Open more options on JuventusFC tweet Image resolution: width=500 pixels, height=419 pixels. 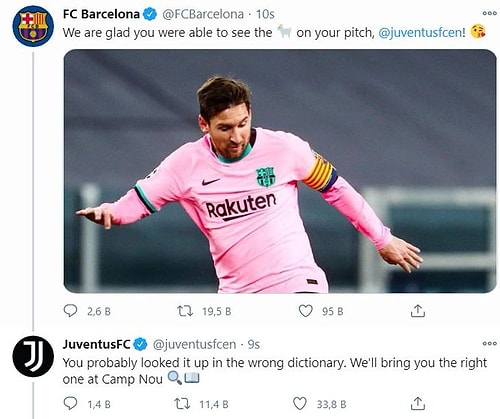[x=489, y=344]
